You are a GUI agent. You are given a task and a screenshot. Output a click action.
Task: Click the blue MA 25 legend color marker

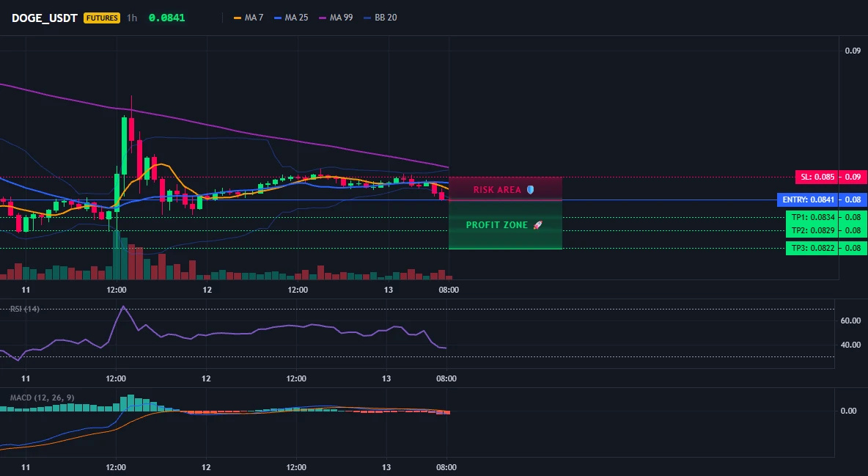coord(278,18)
